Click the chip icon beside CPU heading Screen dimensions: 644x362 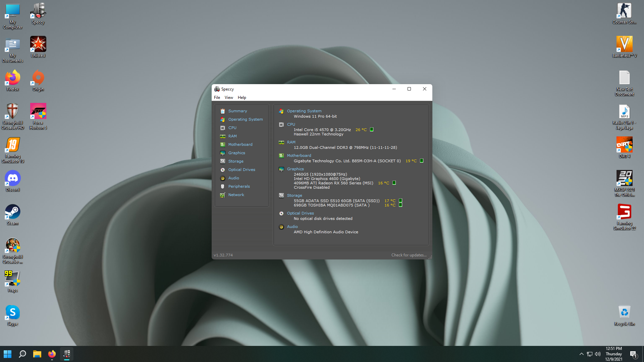pos(281,125)
